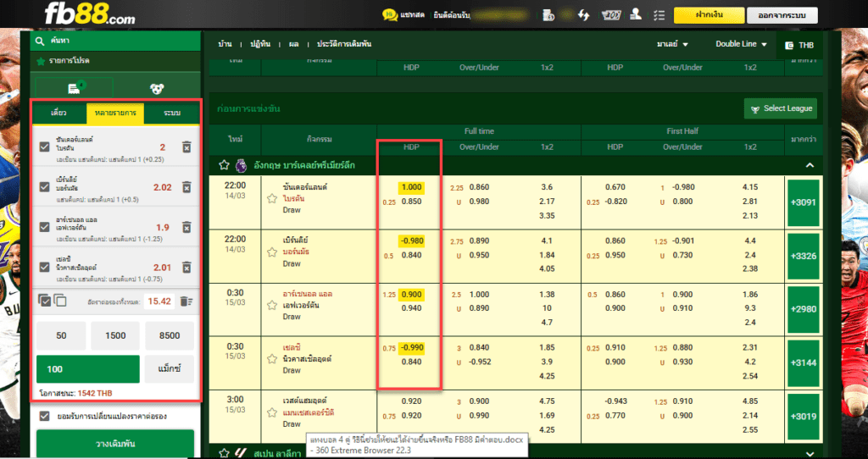Delete the Sunderland vs Brighton bet slip entry
The width and height of the screenshot is (868, 459).
(x=186, y=147)
